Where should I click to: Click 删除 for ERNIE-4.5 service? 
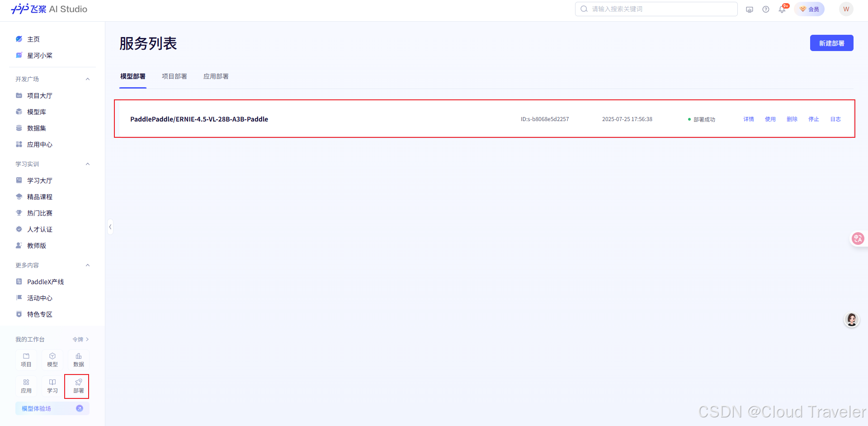[x=792, y=119]
